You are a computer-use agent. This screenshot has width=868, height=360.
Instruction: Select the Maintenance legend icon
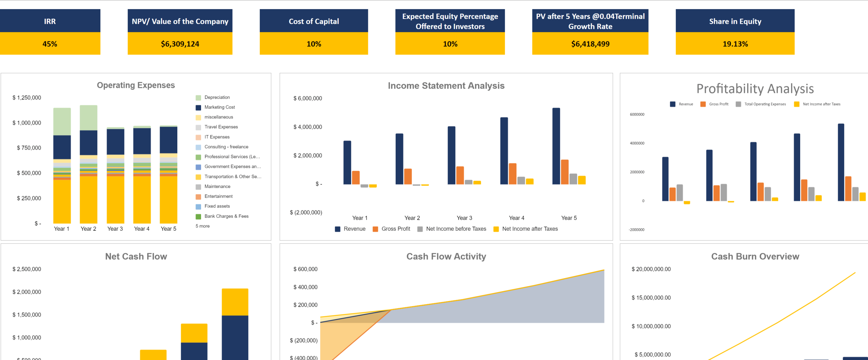(198, 186)
